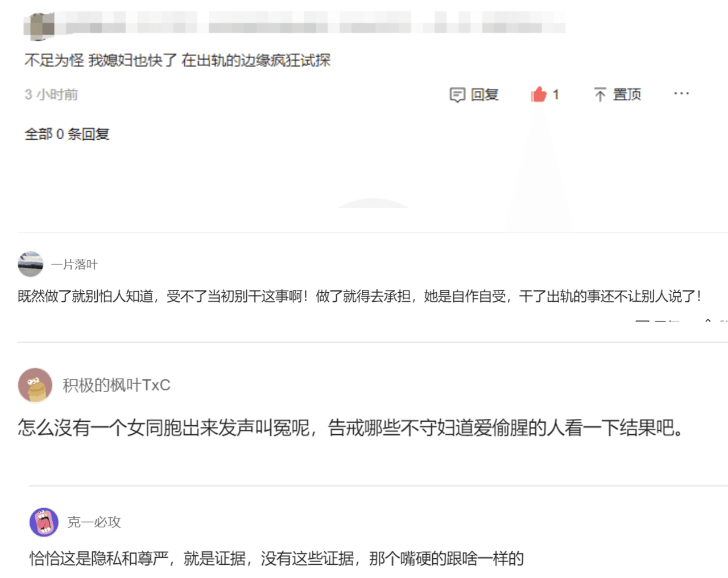Open 克一必攻's purple screaming avatar
Image resolution: width=728 pixels, height=578 pixels.
tap(44, 522)
